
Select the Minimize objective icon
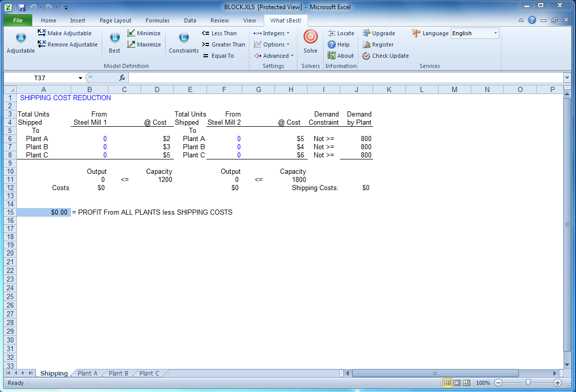point(131,33)
